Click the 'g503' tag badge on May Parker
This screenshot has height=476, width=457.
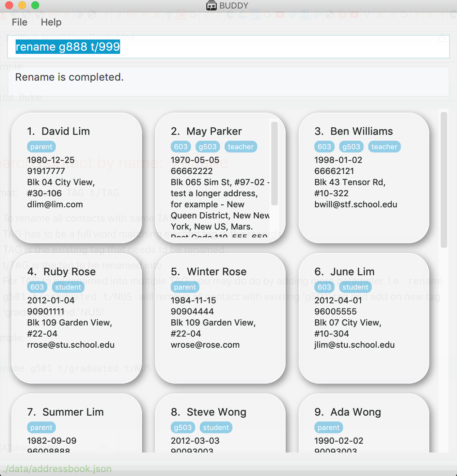click(208, 147)
